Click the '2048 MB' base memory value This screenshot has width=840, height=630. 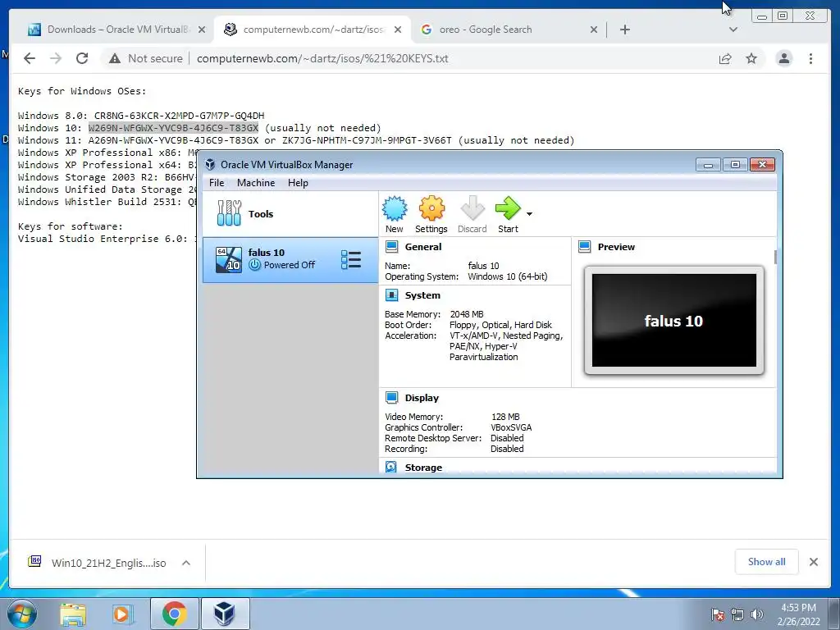pyautogui.click(x=467, y=314)
